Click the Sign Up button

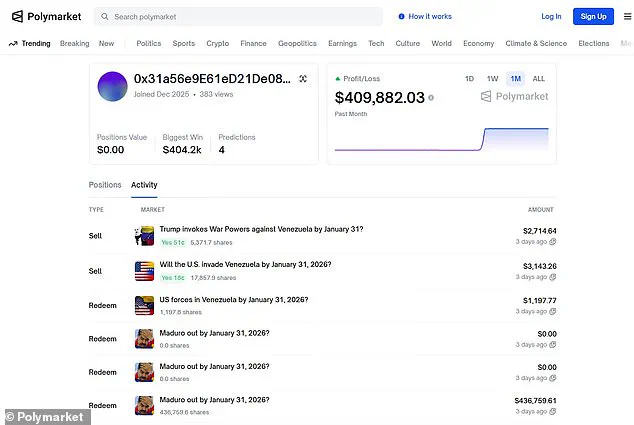click(x=593, y=17)
